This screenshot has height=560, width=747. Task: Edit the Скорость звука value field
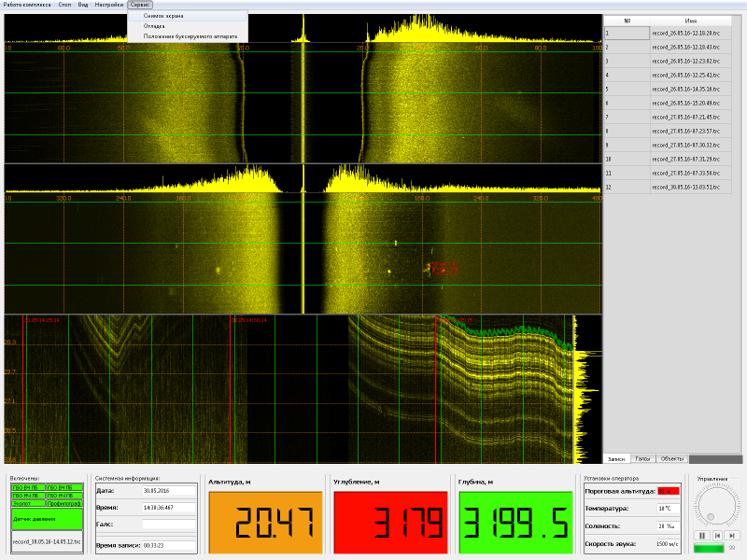[x=668, y=544]
